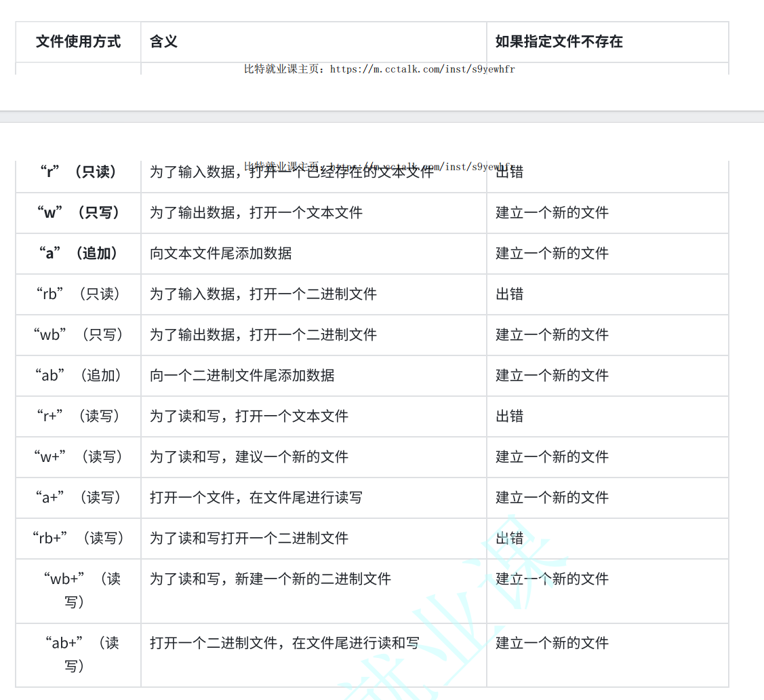
Task: Open the cctalk URL in the upper page footer
Action: pos(422,69)
